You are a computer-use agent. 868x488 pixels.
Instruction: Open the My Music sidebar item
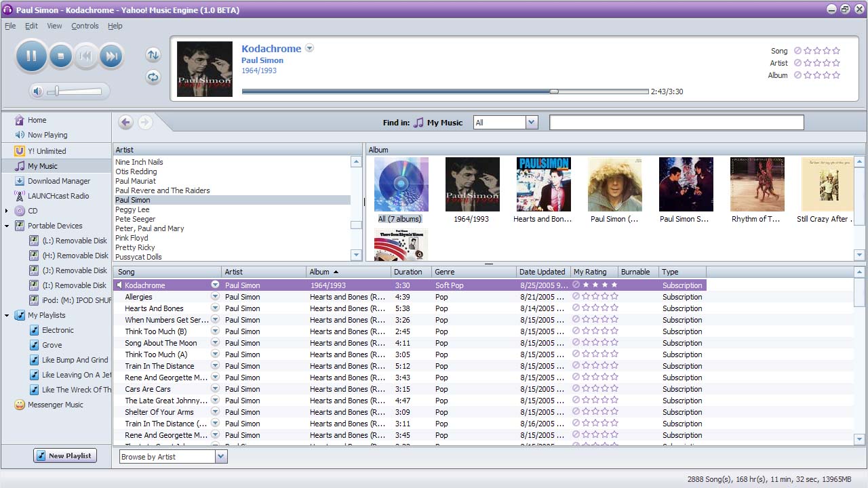42,166
